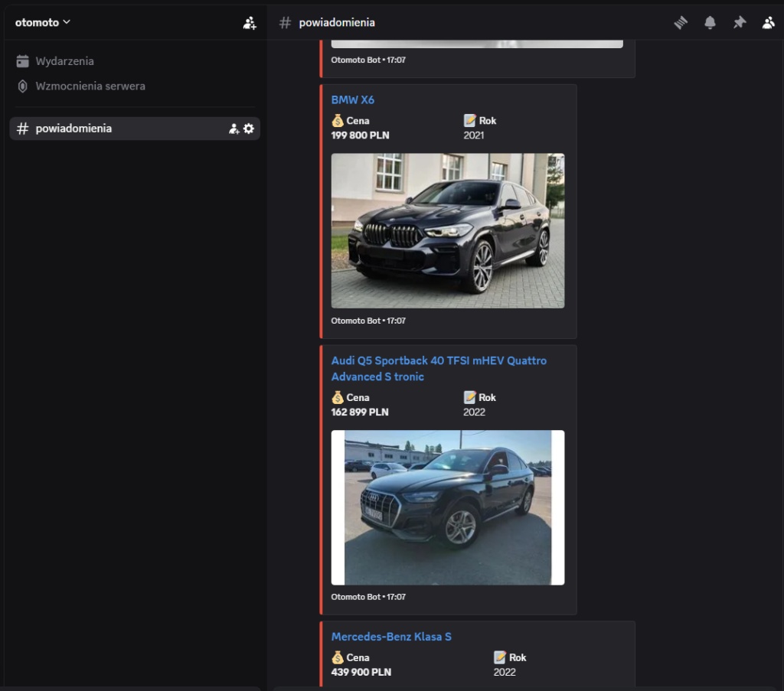
Task: Click the boost gem icon beside Wzmocnienia serwera
Action: [x=22, y=86]
